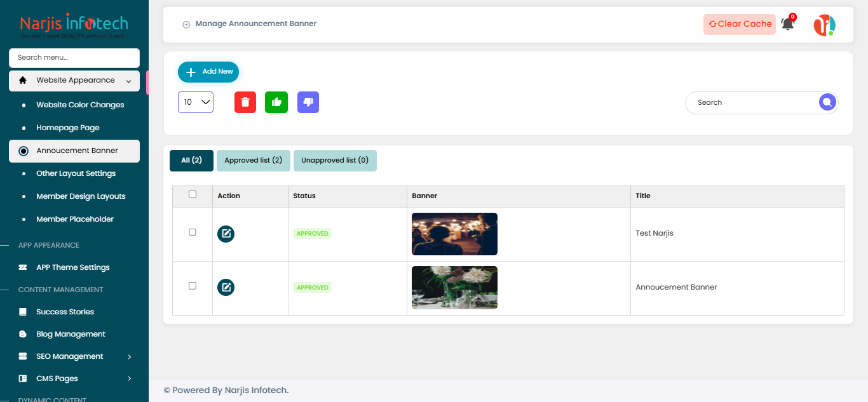Check the Annoucement Banner row checkbox
The image size is (868, 402).
pyautogui.click(x=193, y=286)
